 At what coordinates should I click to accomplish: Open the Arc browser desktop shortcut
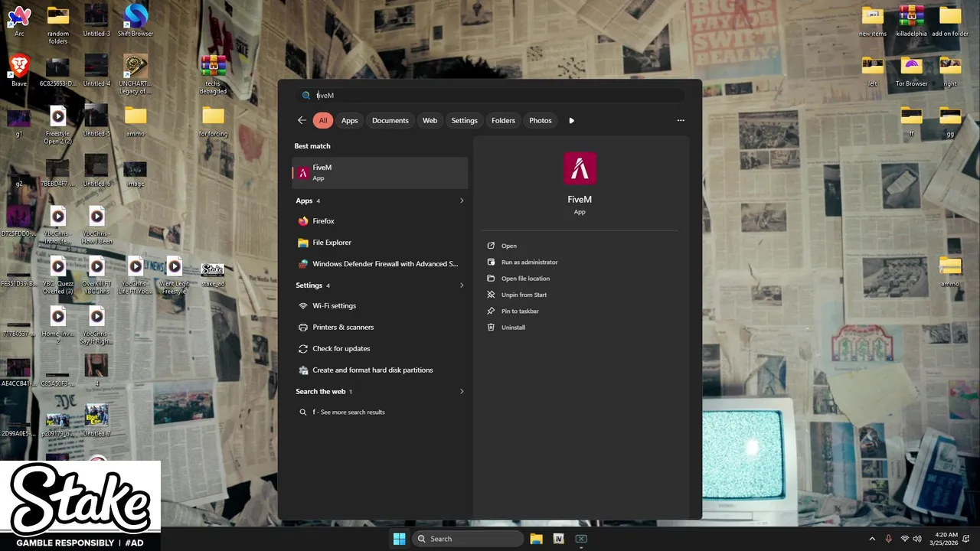pyautogui.click(x=19, y=21)
